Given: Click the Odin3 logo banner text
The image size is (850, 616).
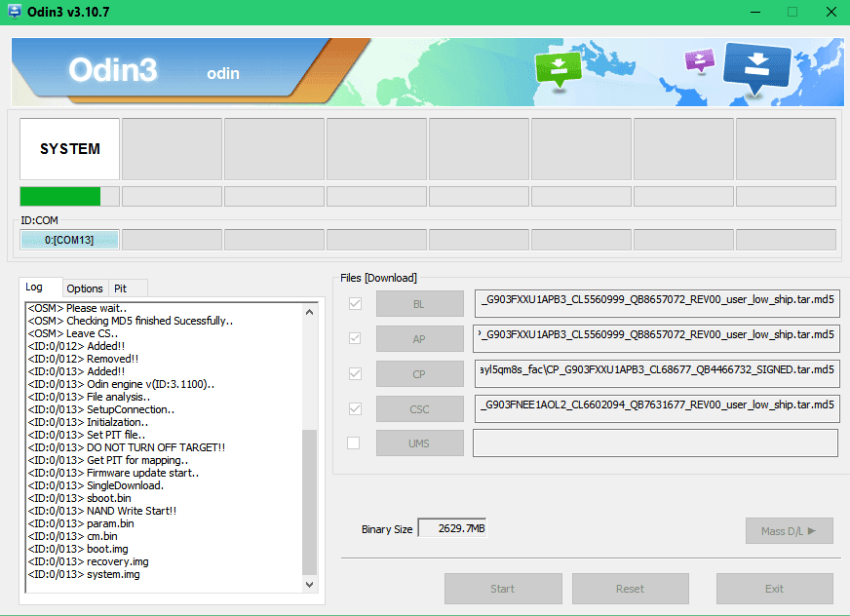Looking at the screenshot, I should point(113,70).
